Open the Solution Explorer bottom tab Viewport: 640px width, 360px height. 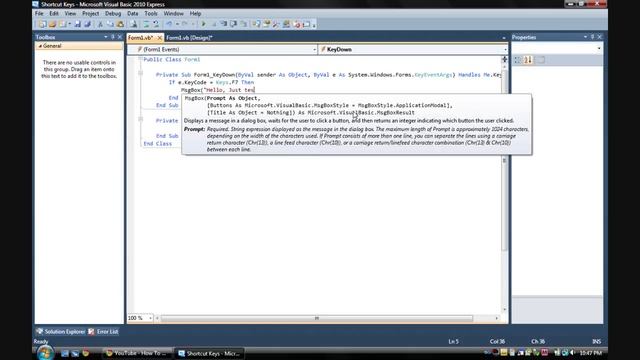point(61,332)
